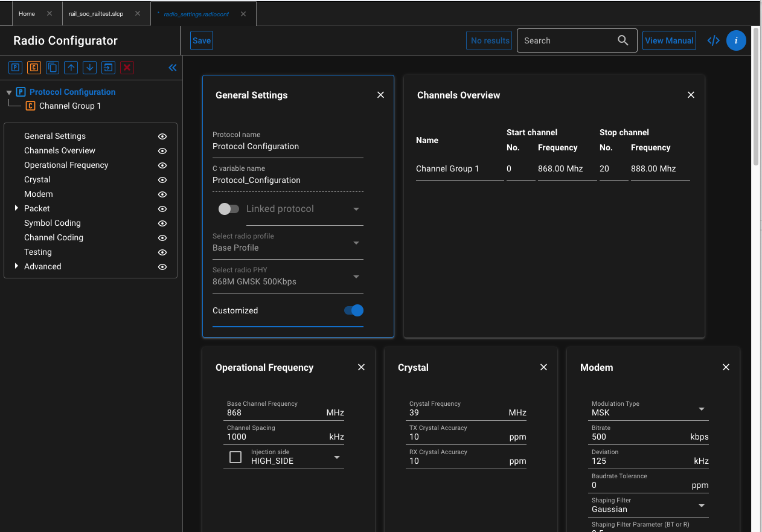The image size is (762, 532).
Task: Add a new channel group
Action: (x=34, y=68)
